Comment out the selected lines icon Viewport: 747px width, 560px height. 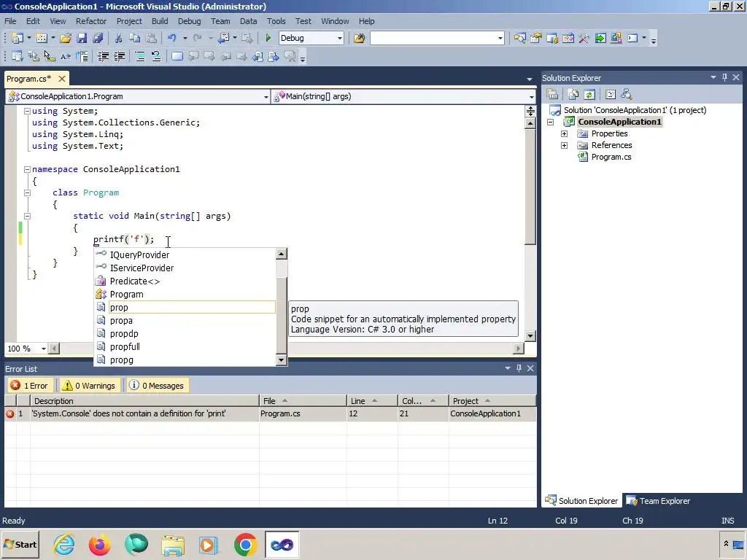[x=140, y=57]
